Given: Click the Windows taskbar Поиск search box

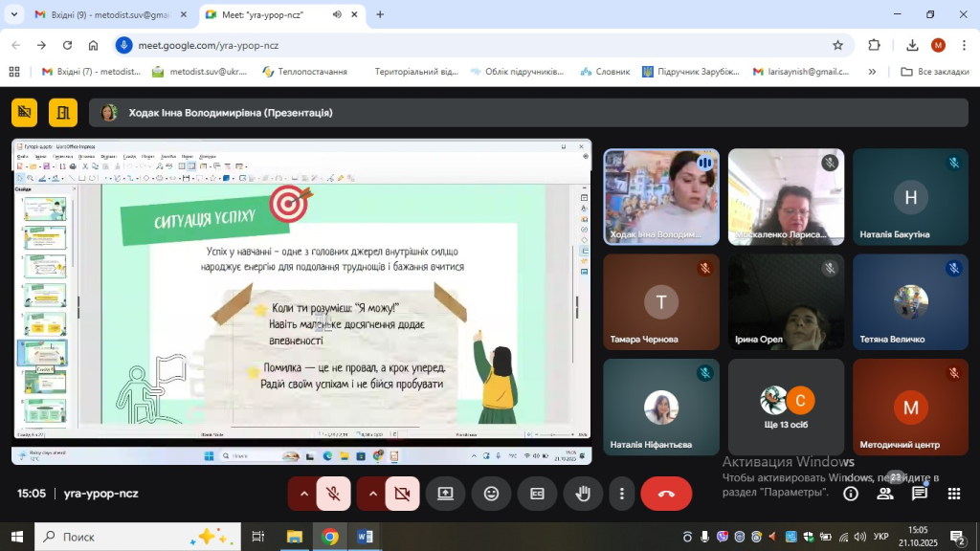Looking at the screenshot, I should point(136,537).
